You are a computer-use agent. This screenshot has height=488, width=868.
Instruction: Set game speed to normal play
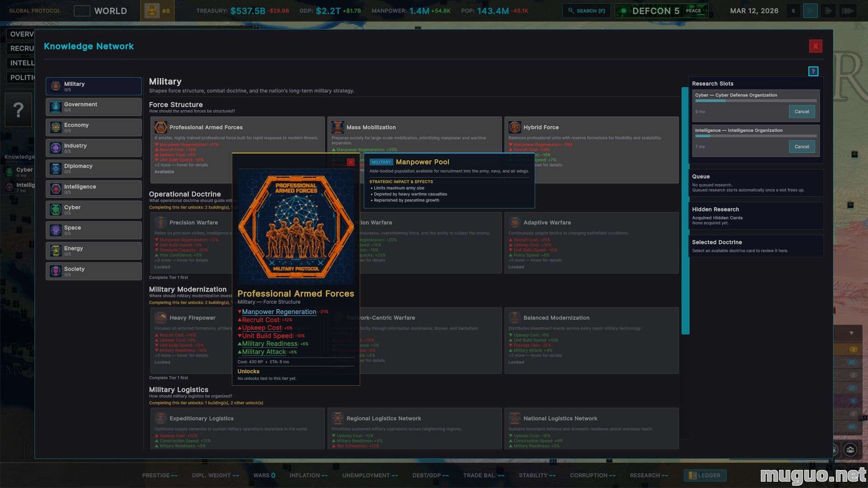click(810, 11)
